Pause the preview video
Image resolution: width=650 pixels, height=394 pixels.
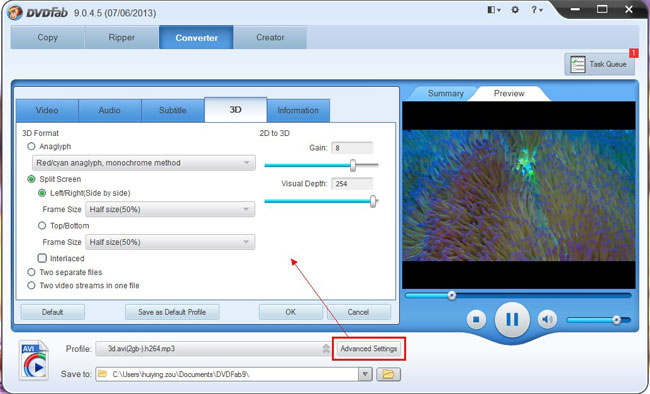coord(512,319)
